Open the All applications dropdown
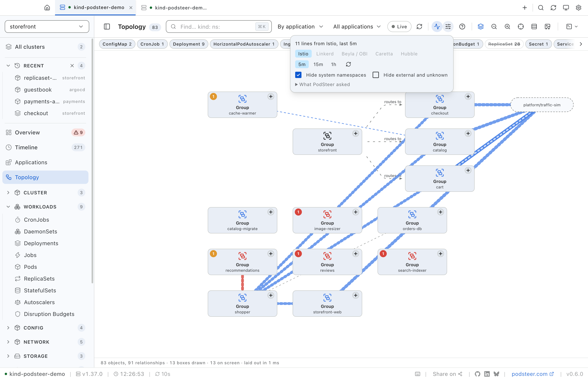This screenshot has height=380, width=588. pyautogui.click(x=357, y=27)
